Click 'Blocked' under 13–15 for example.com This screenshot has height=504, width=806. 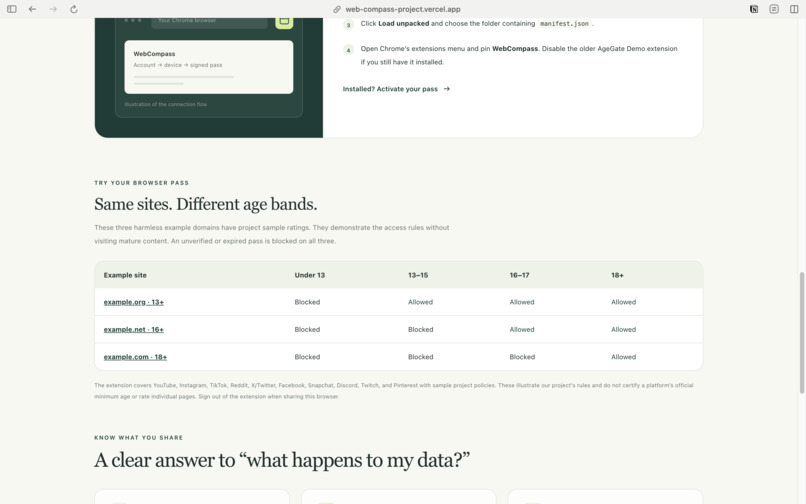[420, 356]
